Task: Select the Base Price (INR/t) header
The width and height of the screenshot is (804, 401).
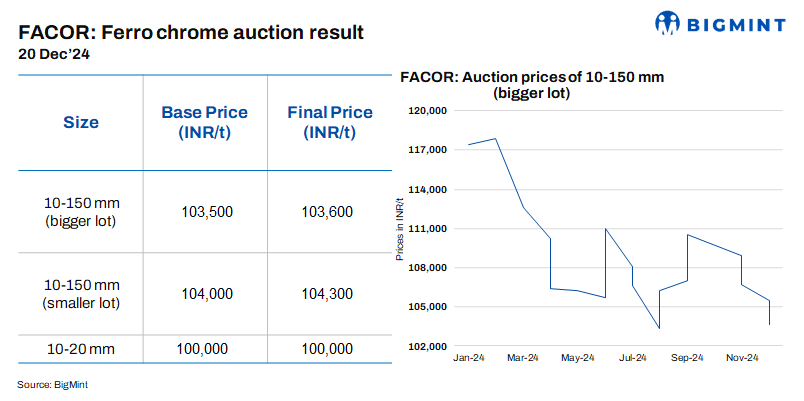Action: (x=204, y=123)
